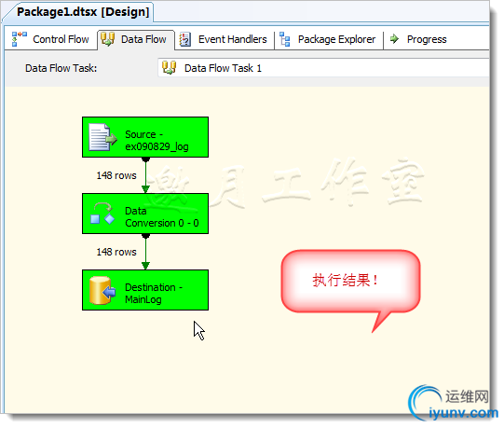Click the Destination database cylinder icon

tap(102, 290)
